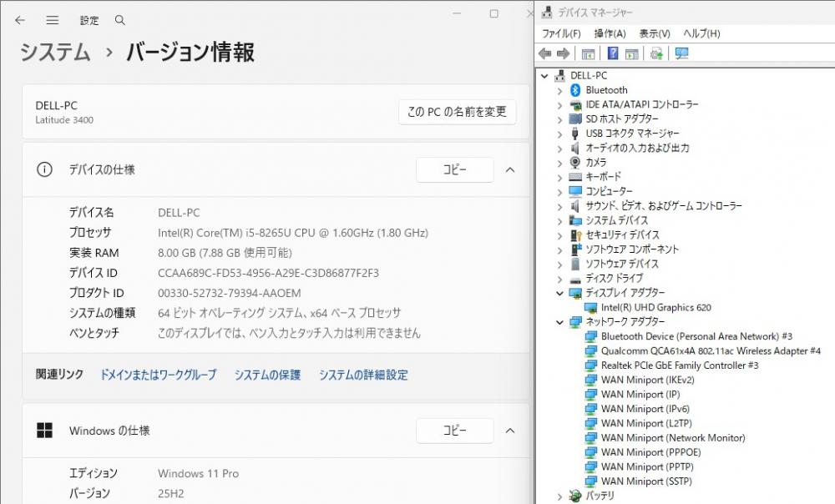Select the キーボード keyboard category icon
The height and width of the screenshot is (504, 835).
575,177
